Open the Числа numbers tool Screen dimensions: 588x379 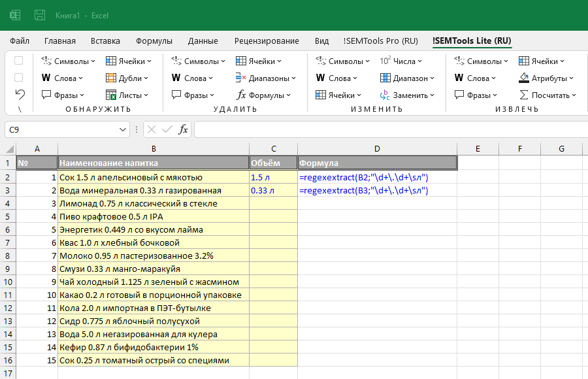click(401, 61)
